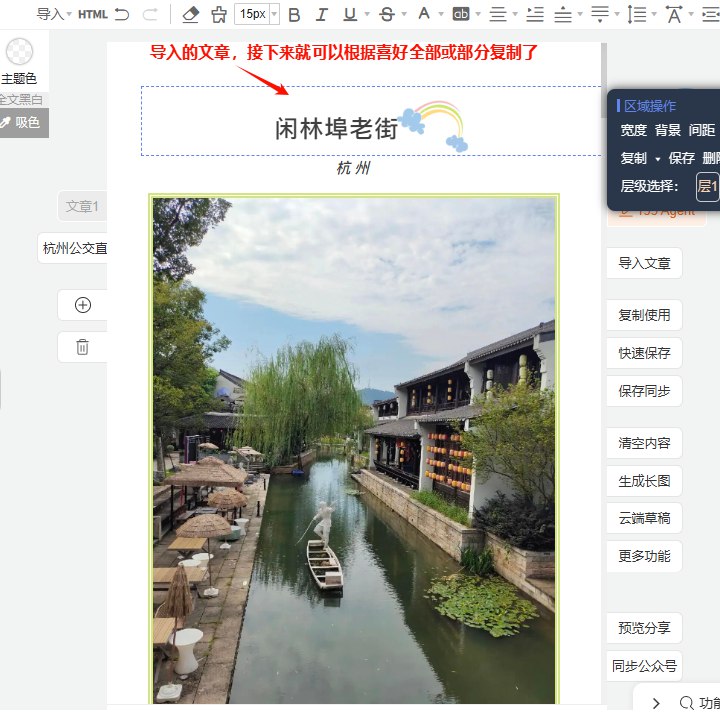This screenshot has height=712, width=720.
Task: Open 间距 spacing region setting
Action: tap(702, 130)
